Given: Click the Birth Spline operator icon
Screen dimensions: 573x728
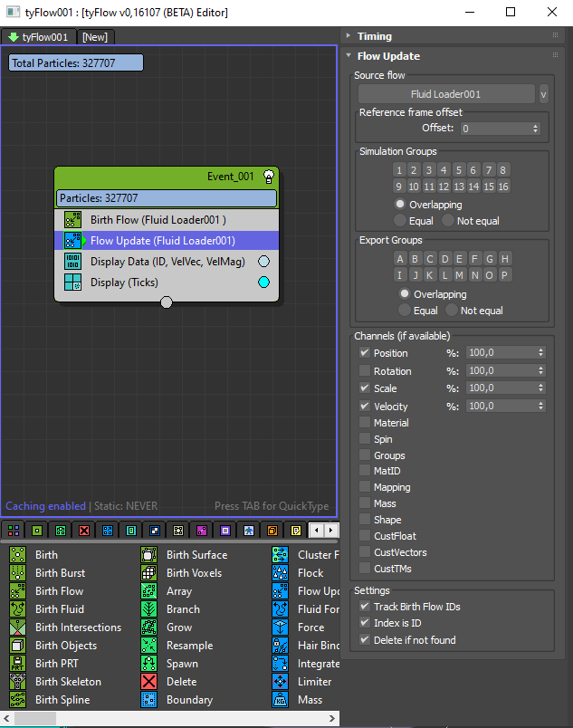Looking at the screenshot, I should click(17, 700).
